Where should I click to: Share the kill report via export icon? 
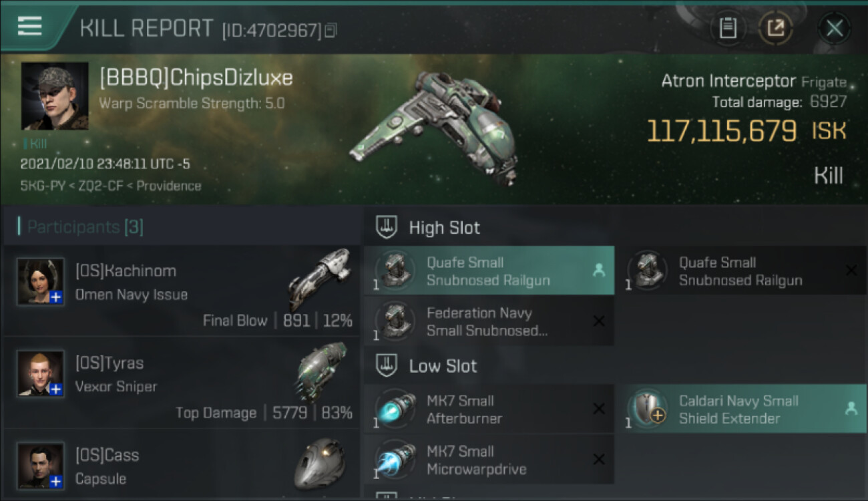776,28
